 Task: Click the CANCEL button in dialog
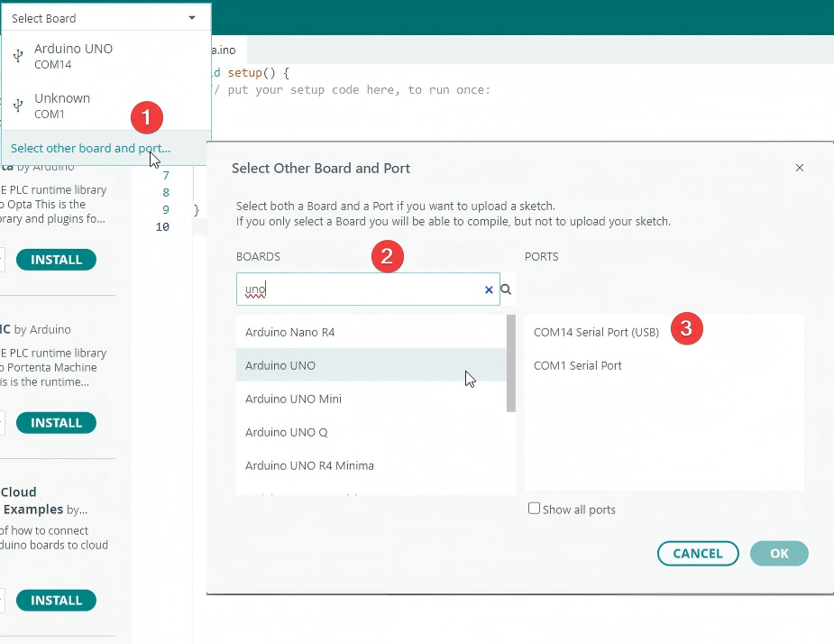[x=698, y=554]
